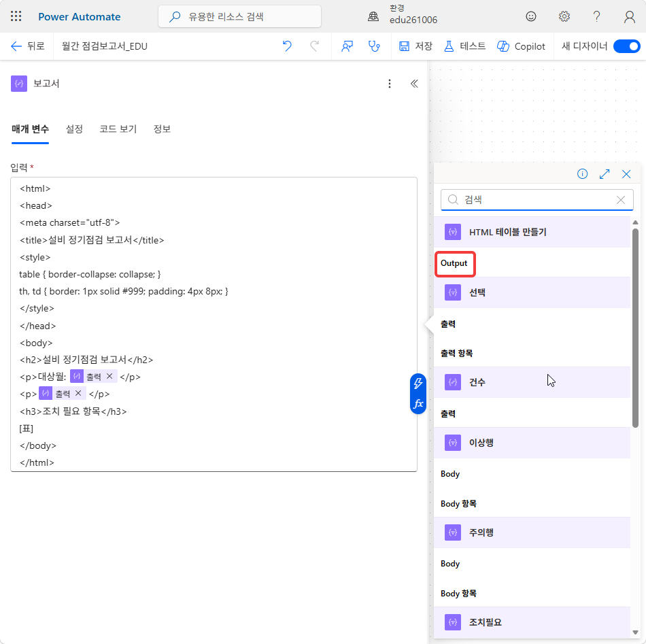Viewport: 646px width, 644px height.
Task: Insert Body 항목 under the 이상행 section
Action: coord(458,503)
